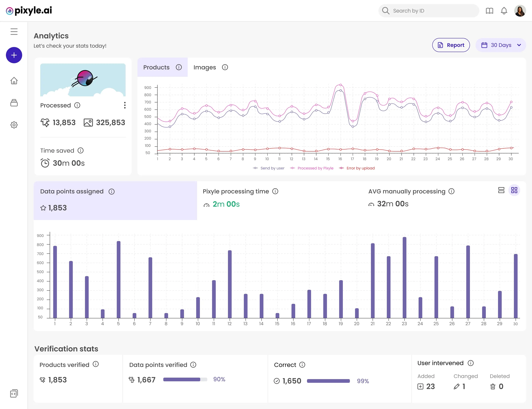
Task: Expand the 30 Days dropdown
Action: (501, 45)
